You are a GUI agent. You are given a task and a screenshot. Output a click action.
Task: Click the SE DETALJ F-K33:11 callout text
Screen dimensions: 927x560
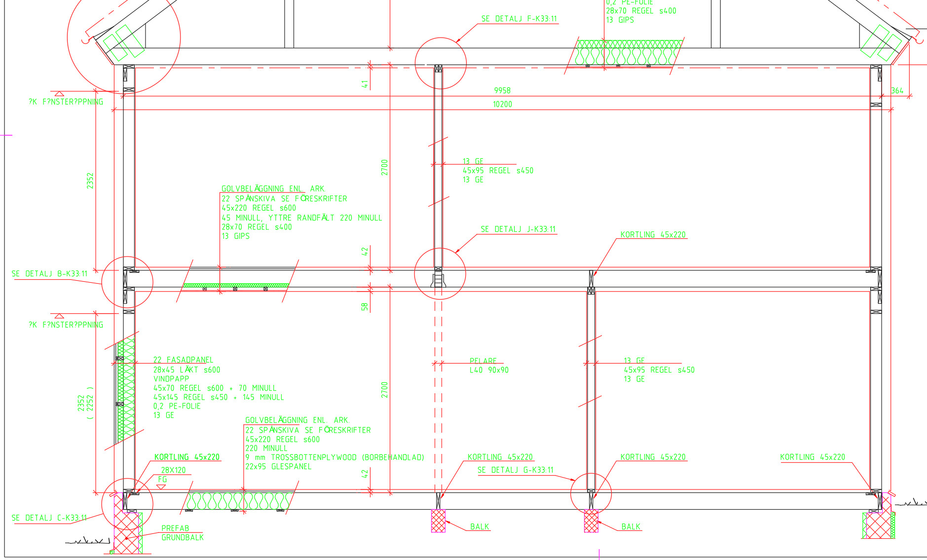(519, 19)
